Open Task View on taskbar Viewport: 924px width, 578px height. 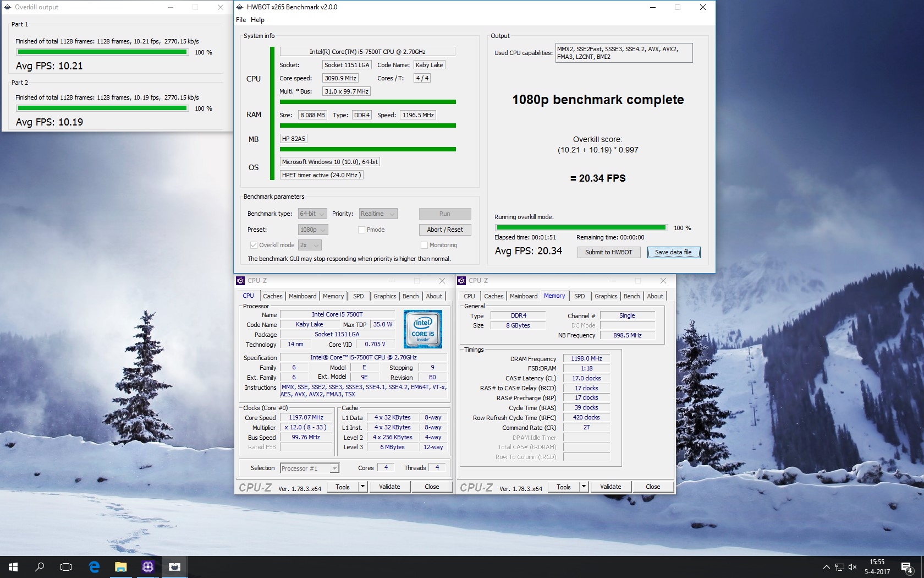(66, 566)
